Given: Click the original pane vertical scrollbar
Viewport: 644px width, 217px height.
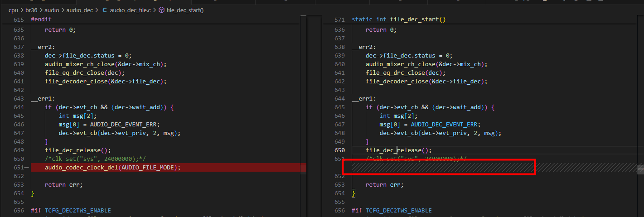Looking at the screenshot, I should click(303, 116).
